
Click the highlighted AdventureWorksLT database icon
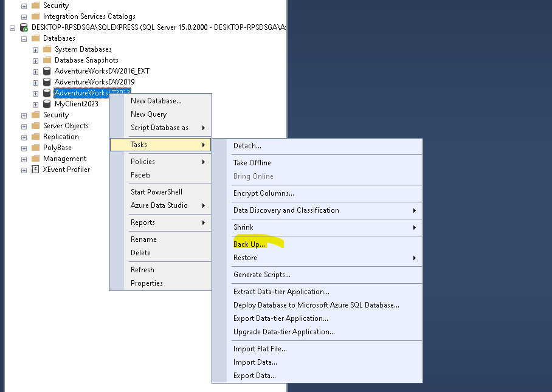click(x=47, y=93)
